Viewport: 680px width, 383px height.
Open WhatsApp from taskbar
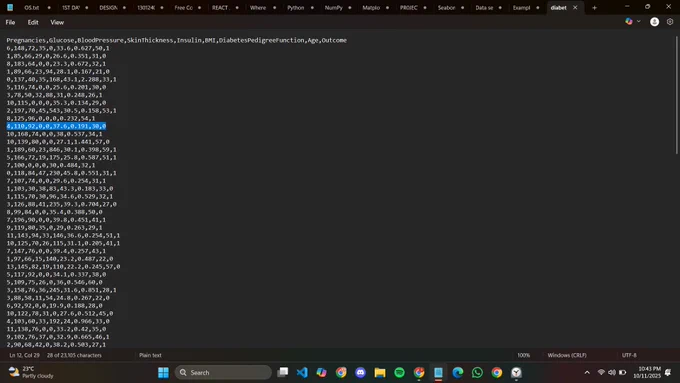[477, 373]
